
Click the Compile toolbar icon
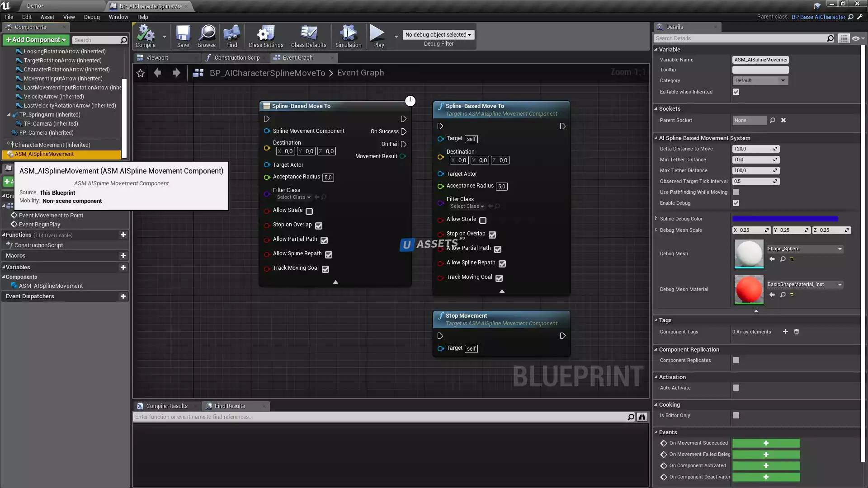point(145,36)
